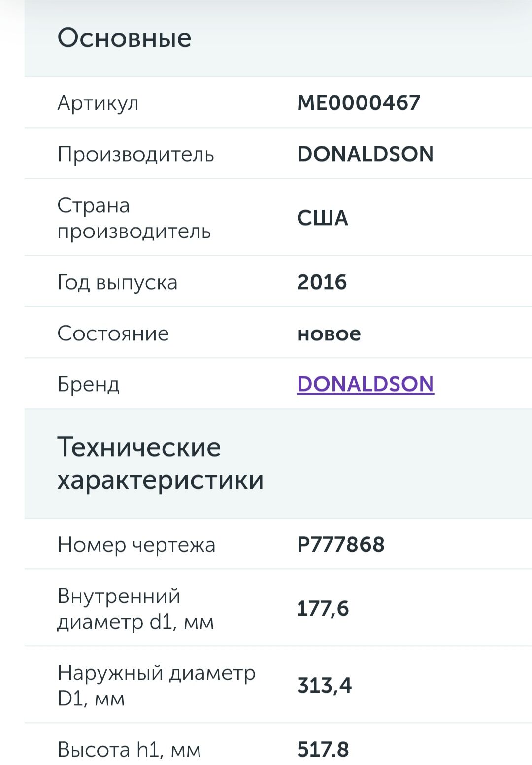Select the bold DONALDSON manufacturer value
The width and height of the screenshot is (532, 765).
366,154
